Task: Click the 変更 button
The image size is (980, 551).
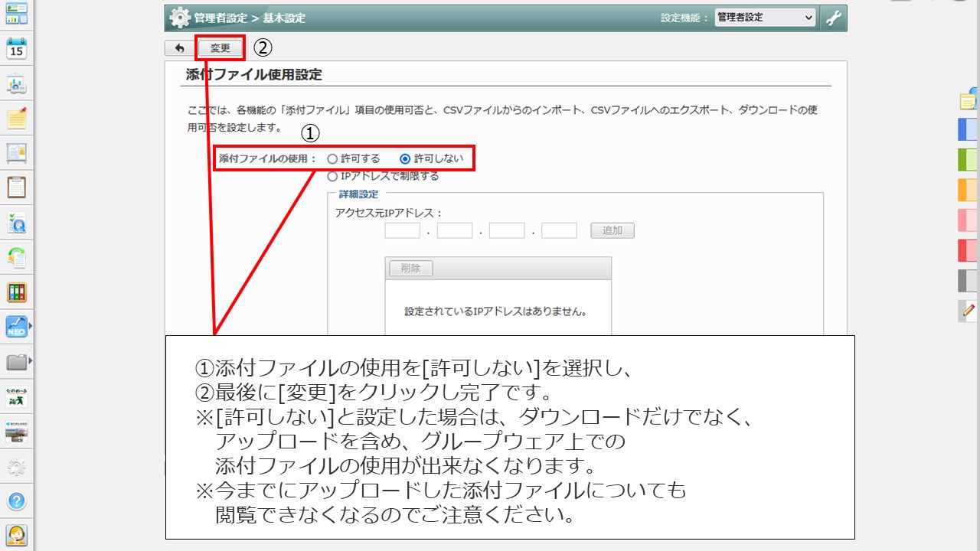Action: [x=220, y=48]
